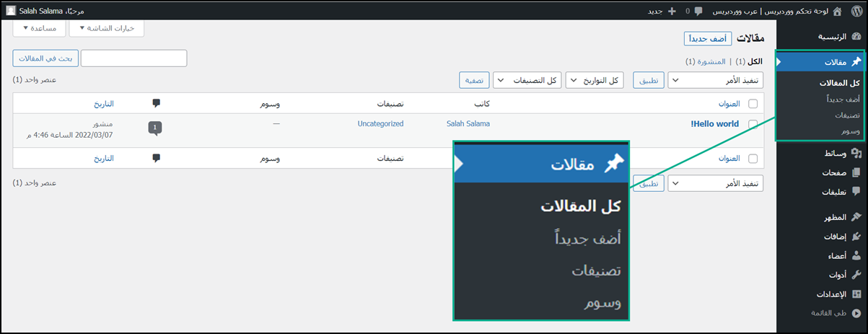Screen dimensions: 868x334
Task: Open the المظهر appearance menu
Action: [822, 216]
